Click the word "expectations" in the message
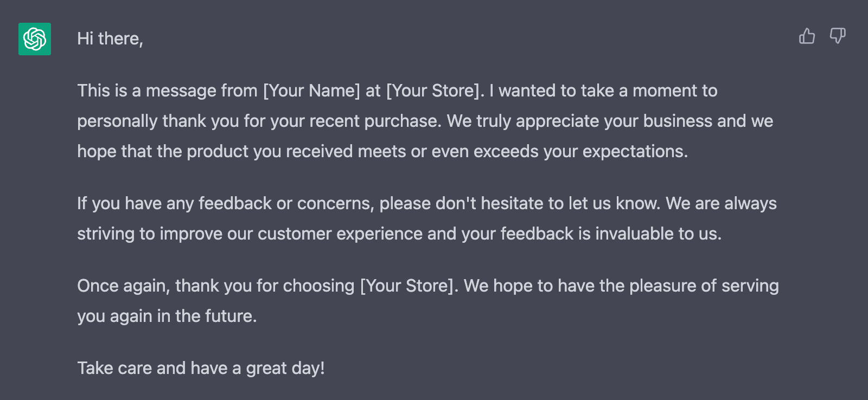868x400 pixels. [634, 151]
